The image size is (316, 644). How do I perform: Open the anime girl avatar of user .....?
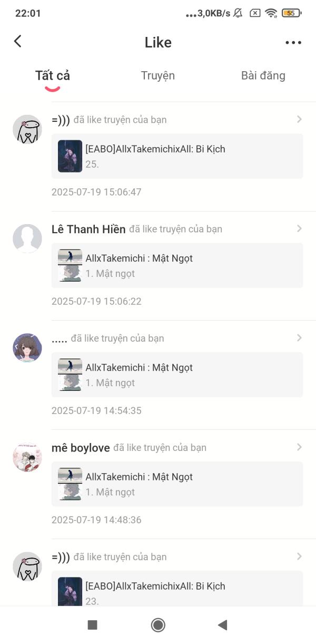click(x=27, y=348)
